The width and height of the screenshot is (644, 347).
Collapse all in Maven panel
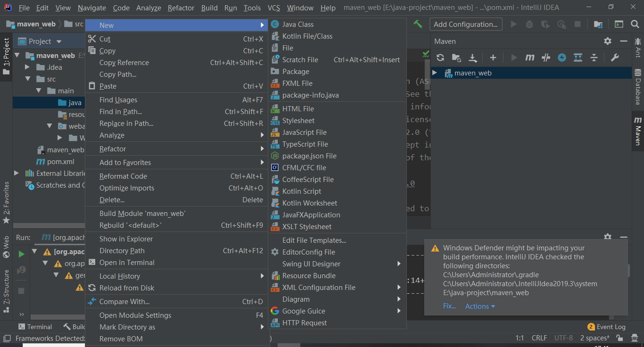click(594, 58)
